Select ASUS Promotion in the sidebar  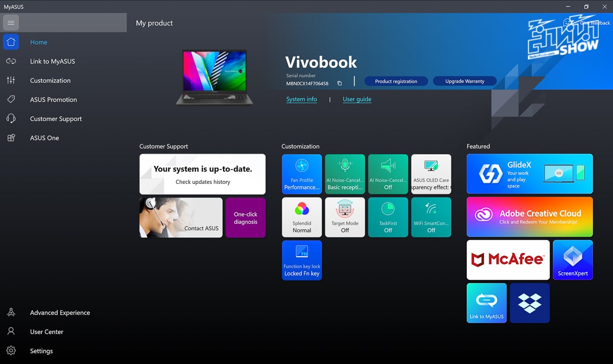(54, 100)
